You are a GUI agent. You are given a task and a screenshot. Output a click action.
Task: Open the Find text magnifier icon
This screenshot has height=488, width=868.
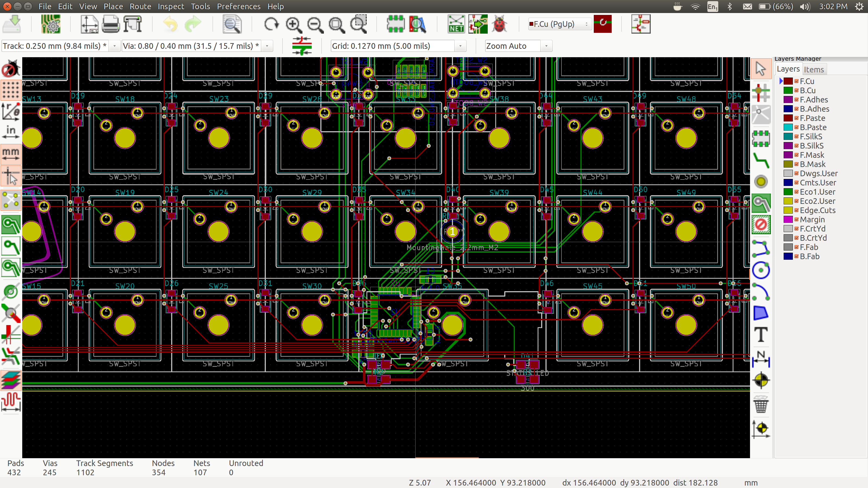pos(232,24)
